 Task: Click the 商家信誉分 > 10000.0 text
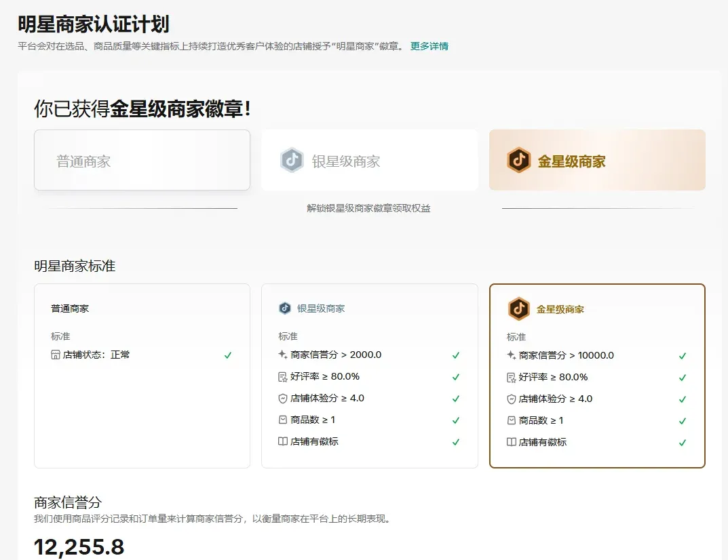pos(566,355)
